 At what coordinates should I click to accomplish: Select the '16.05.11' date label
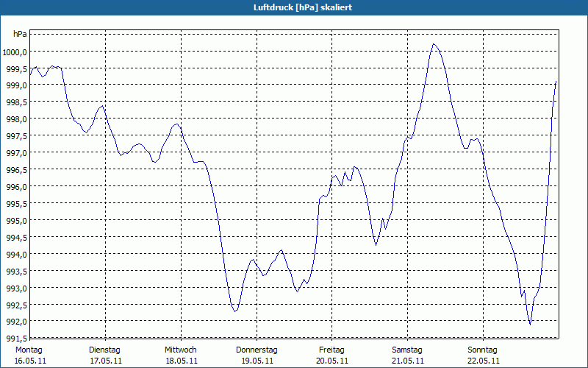coord(30,361)
